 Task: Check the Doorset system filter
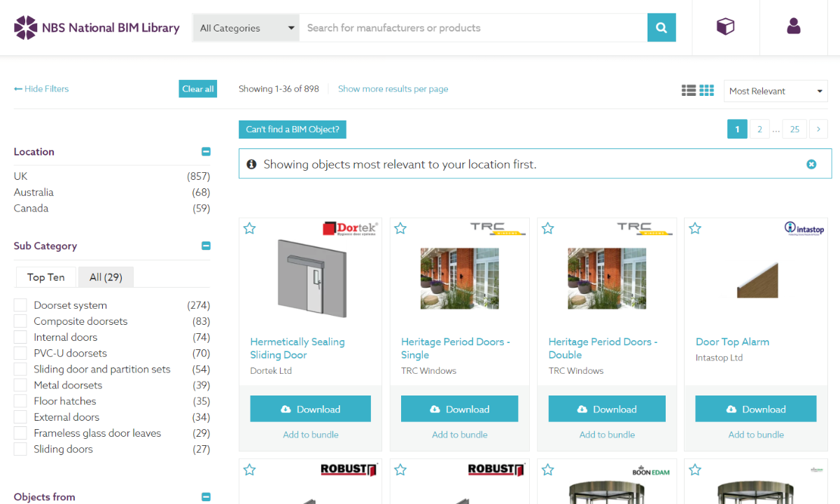pos(20,305)
